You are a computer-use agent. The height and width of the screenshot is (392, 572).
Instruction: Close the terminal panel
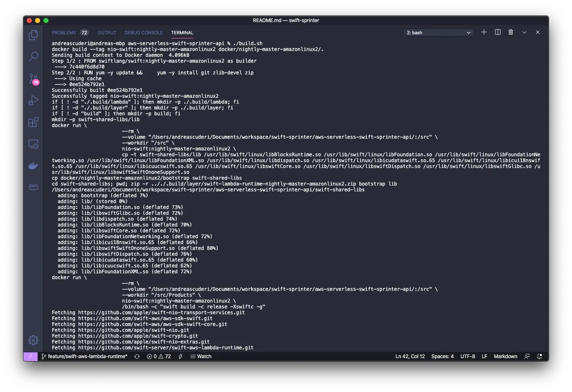click(x=538, y=32)
